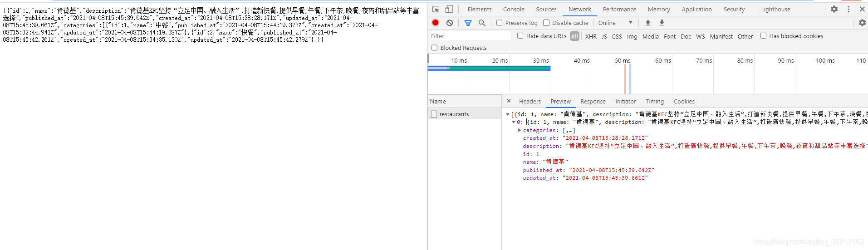Switch to the Lighthouse tab

pyautogui.click(x=775, y=9)
